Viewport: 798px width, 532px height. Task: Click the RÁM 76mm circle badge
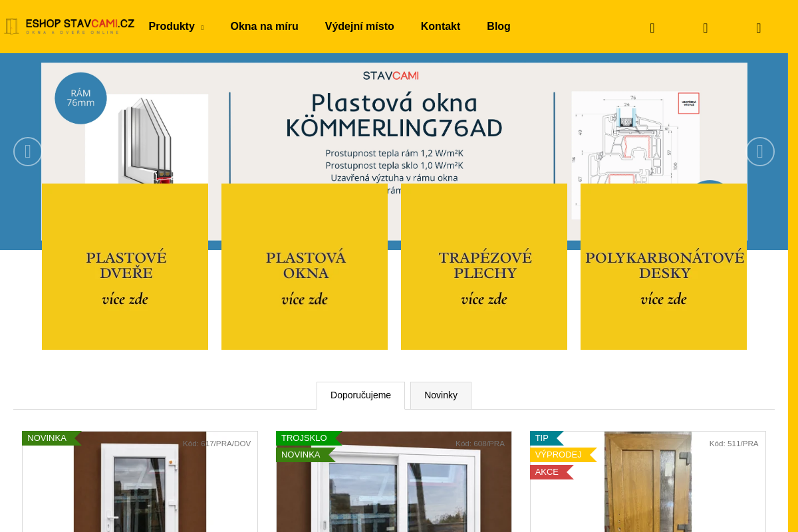80,98
